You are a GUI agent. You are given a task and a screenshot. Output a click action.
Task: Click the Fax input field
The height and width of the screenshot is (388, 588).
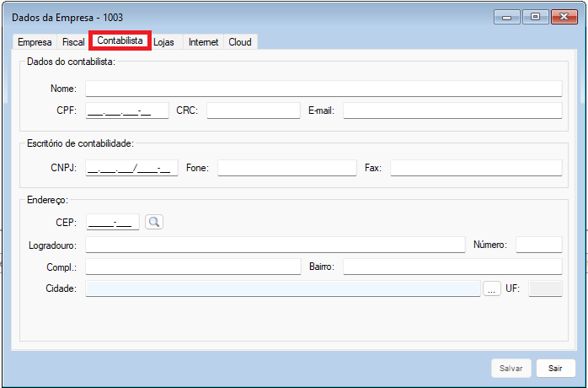[x=475, y=168]
